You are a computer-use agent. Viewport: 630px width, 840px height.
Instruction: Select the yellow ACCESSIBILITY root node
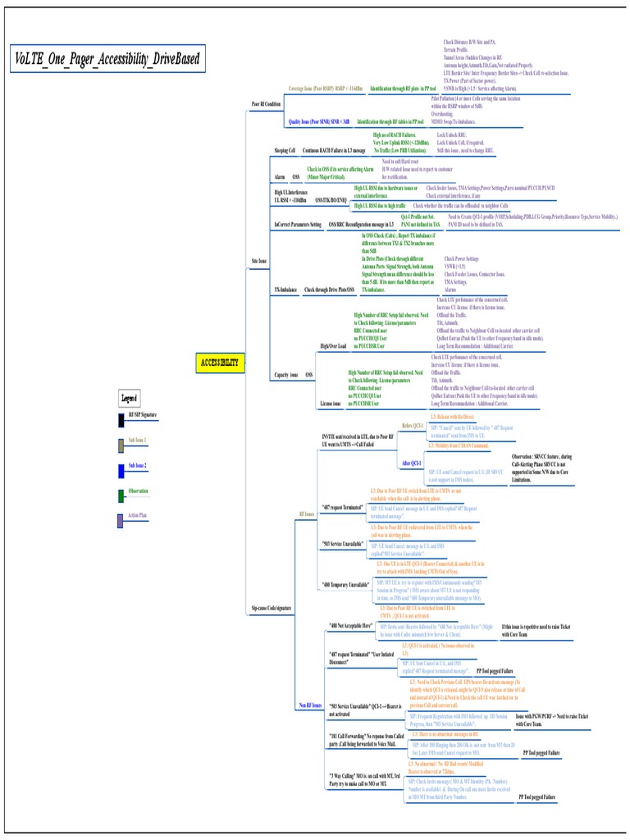point(220,362)
